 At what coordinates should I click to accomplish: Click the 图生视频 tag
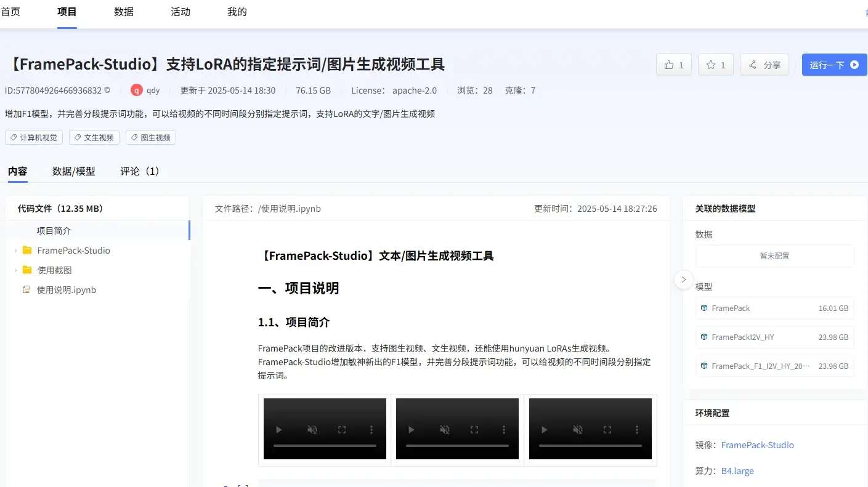151,137
